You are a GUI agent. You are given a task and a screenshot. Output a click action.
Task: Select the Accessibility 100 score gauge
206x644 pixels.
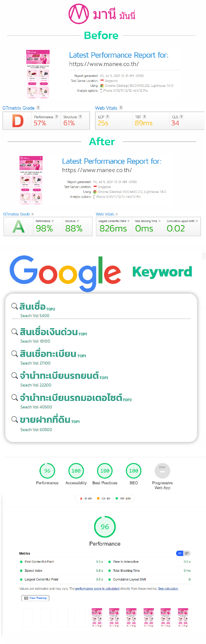(76, 471)
